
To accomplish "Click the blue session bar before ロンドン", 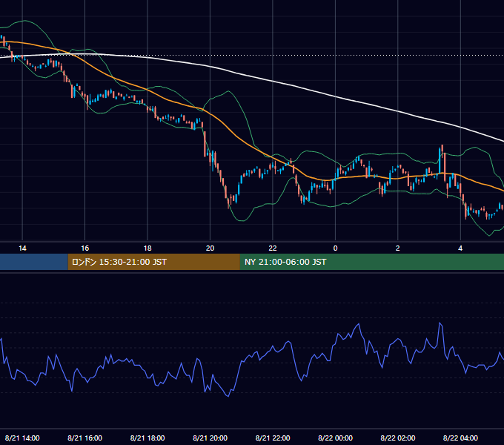I will tap(34, 262).
